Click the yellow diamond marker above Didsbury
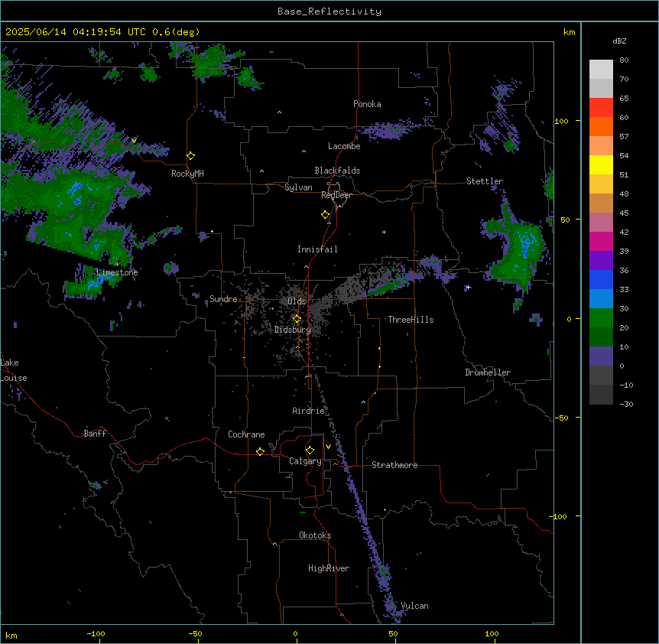The image size is (659, 644). (297, 319)
